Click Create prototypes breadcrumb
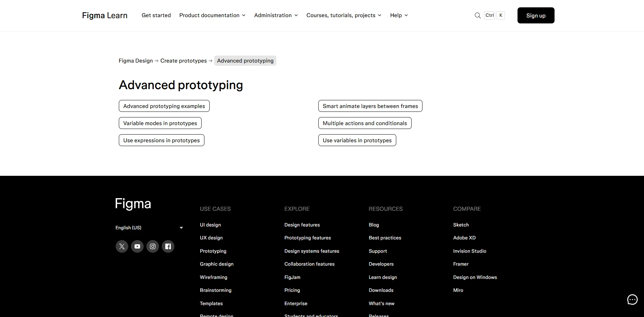644x317 pixels. coord(183,61)
